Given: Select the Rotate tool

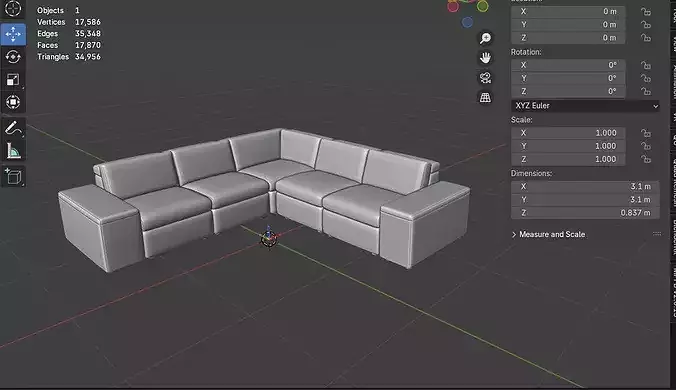Looking at the screenshot, I should pyautogui.click(x=13, y=56).
